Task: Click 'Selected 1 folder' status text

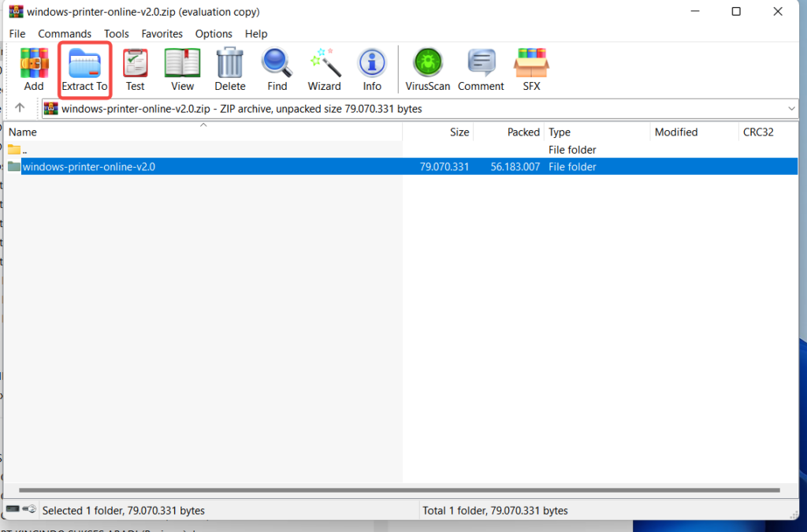Action: click(x=124, y=511)
